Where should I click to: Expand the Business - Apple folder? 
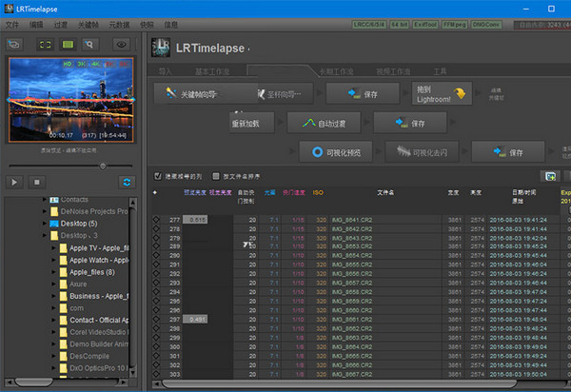55,296
